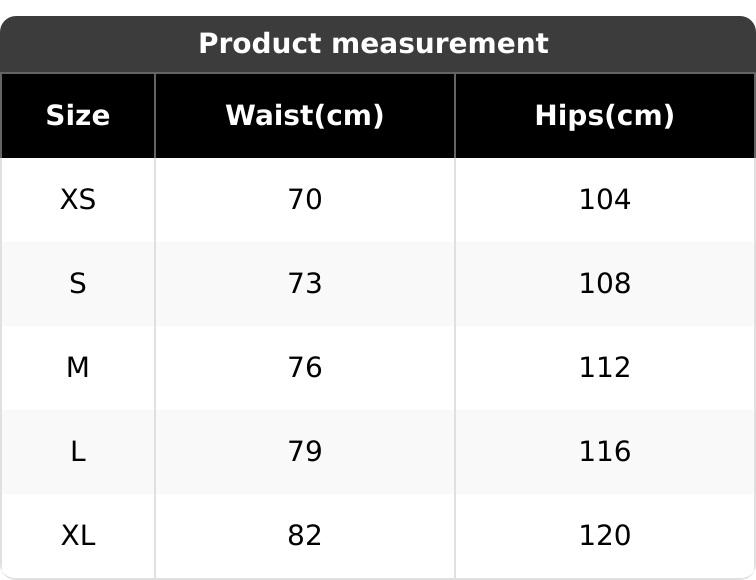Click hips value 112
756x580 pixels.
(605, 368)
